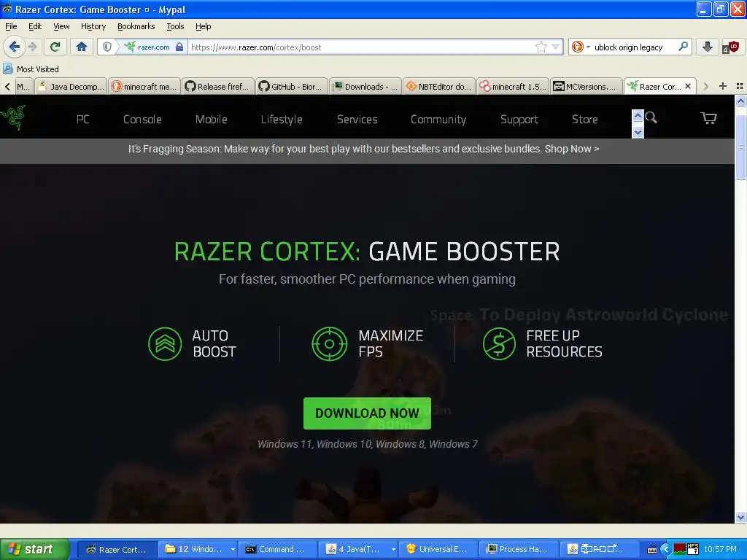Show all tabs grid icon

click(x=740, y=86)
